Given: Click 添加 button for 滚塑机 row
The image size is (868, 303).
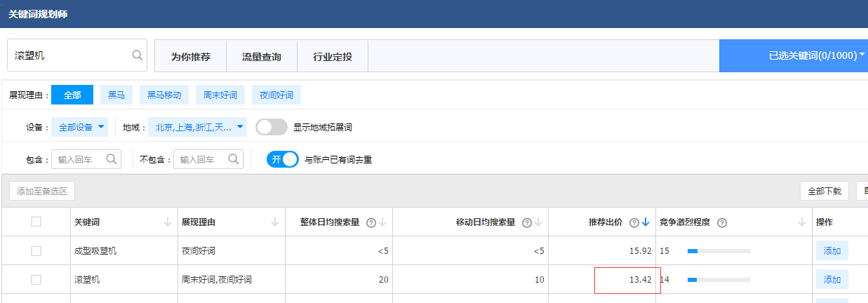Looking at the screenshot, I should [x=832, y=280].
